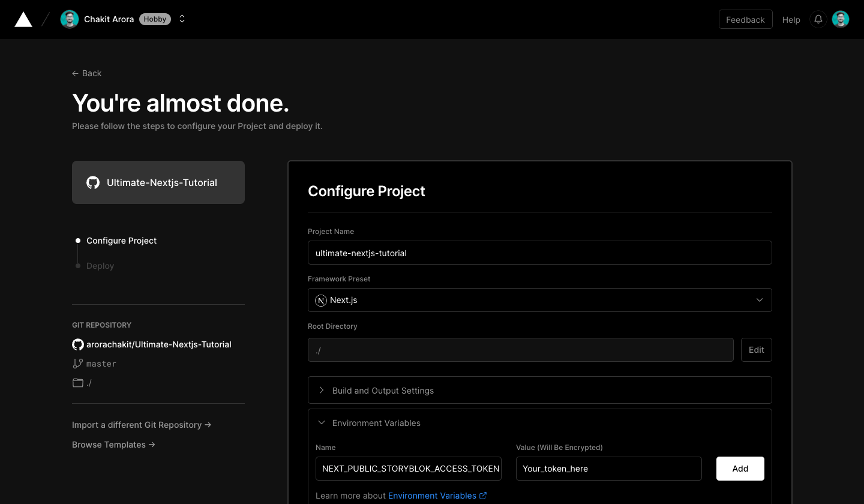Click the Root Directory field

tap(521, 350)
